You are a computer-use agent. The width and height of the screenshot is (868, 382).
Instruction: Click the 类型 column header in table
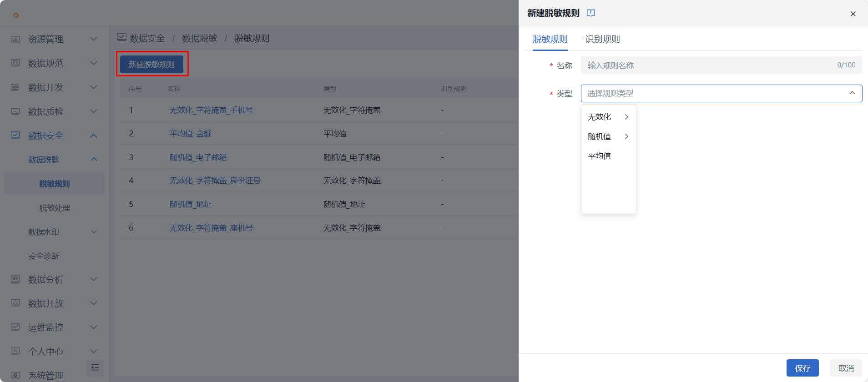330,89
